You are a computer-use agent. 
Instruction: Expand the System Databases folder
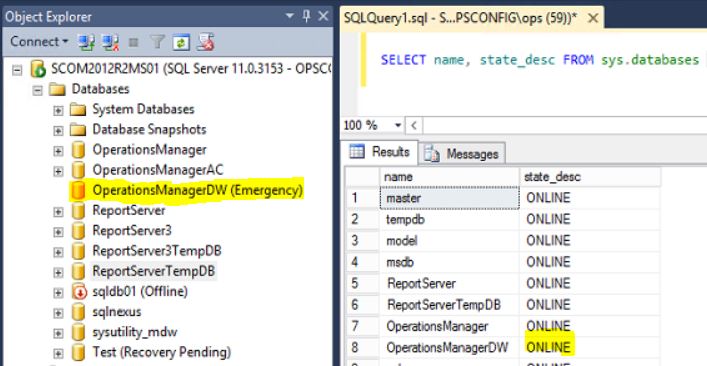click(x=58, y=110)
